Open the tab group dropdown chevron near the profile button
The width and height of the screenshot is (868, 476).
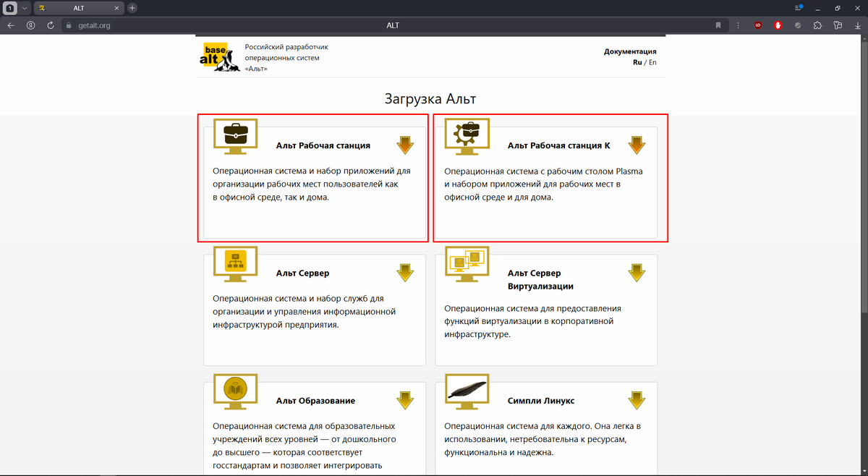[x=24, y=7]
